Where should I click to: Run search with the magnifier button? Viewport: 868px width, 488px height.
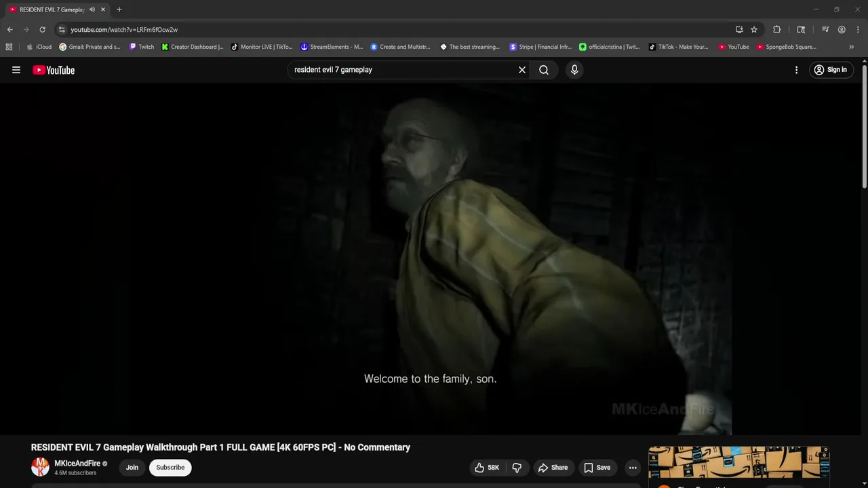(x=544, y=70)
